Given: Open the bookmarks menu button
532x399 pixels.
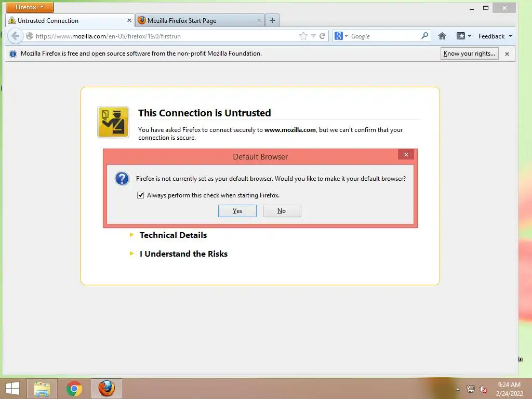Looking at the screenshot, I should tap(464, 36).
